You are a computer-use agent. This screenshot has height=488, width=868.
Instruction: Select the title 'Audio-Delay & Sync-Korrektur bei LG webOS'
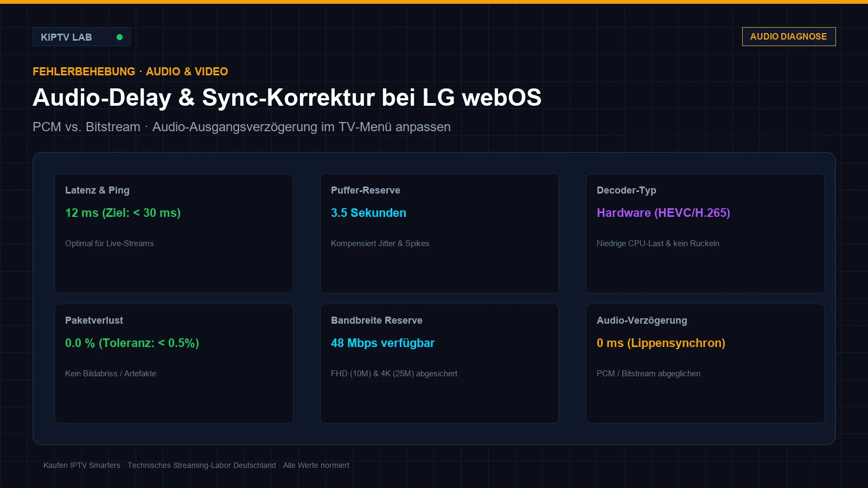[x=287, y=98]
